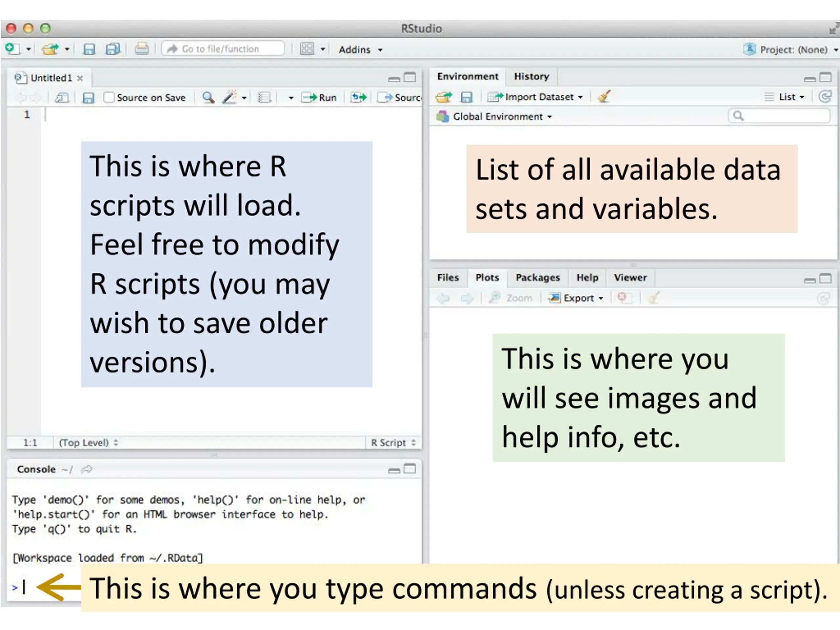Click the Export button in Plots pane

(x=575, y=298)
